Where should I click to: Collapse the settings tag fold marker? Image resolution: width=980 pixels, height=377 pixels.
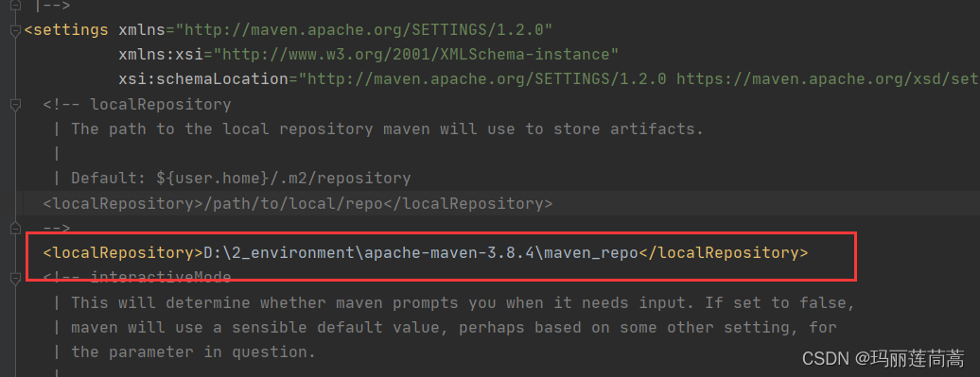(x=15, y=31)
